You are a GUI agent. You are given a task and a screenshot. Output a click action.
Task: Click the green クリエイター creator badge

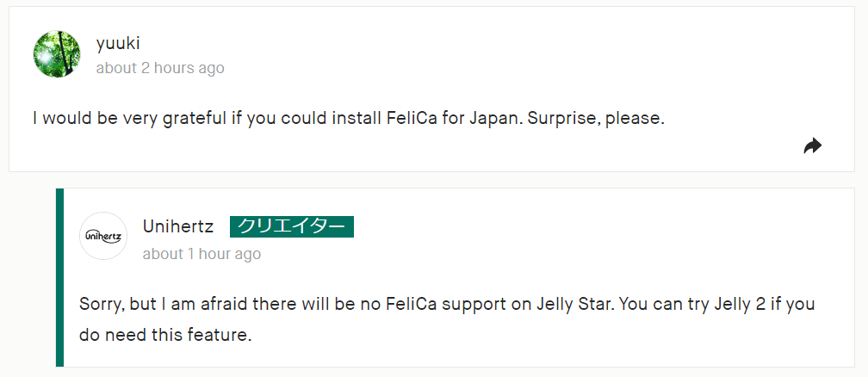[x=292, y=226]
